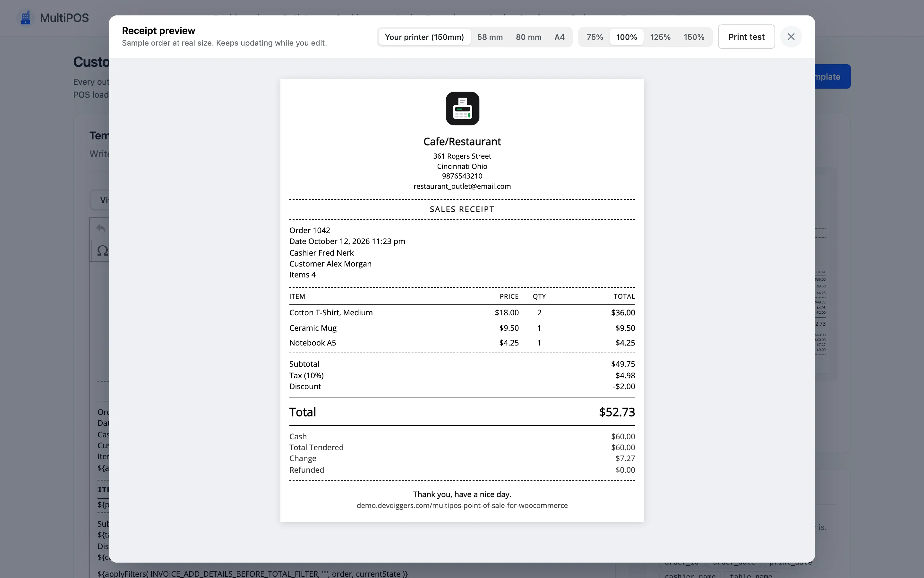Image resolution: width=924 pixels, height=578 pixels.
Task: Click the Print test button
Action: (x=746, y=37)
